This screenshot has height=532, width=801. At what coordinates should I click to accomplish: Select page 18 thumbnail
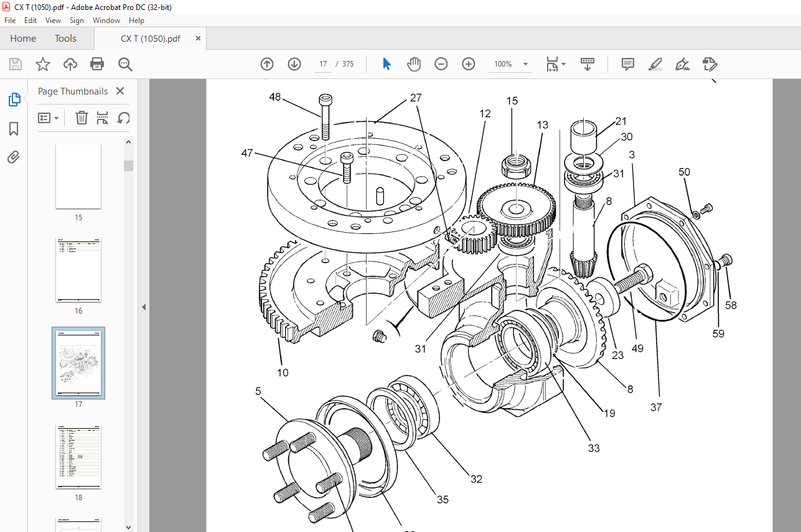78,457
